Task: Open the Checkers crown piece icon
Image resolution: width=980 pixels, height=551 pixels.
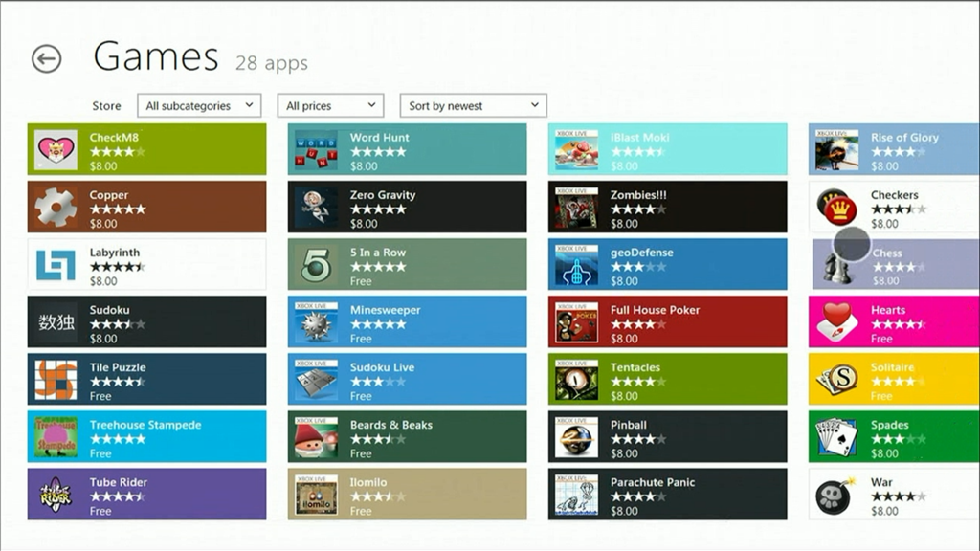Action: point(836,208)
